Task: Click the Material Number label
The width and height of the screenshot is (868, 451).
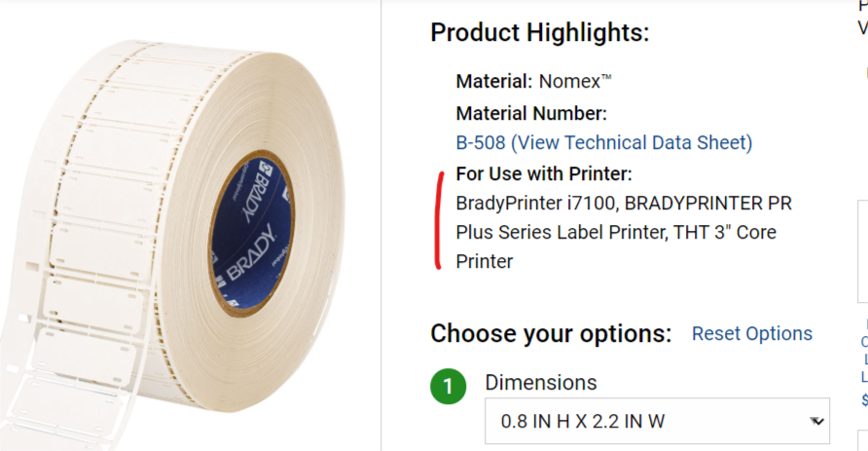Action: (531, 113)
